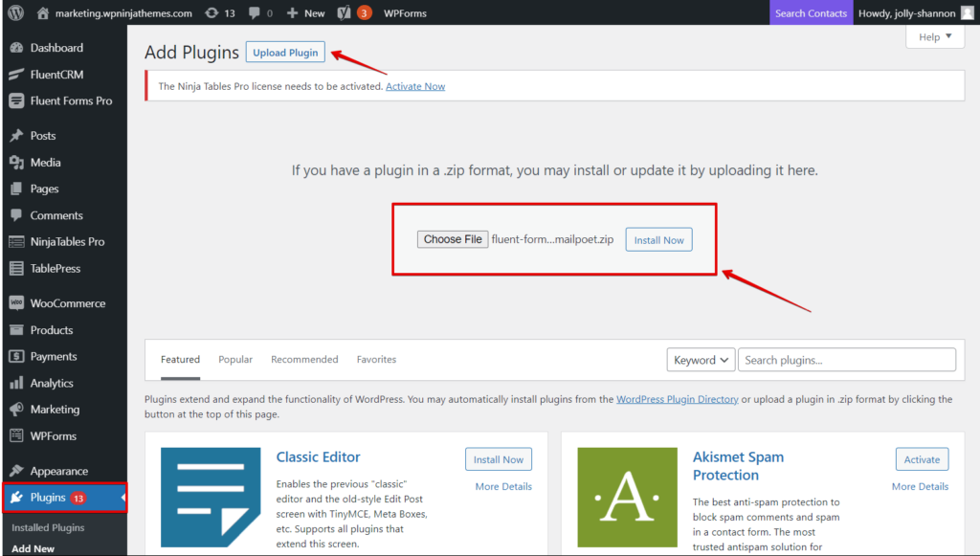Click the Dashboard icon in sidebar
The width and height of the screenshot is (980, 556).
click(17, 48)
